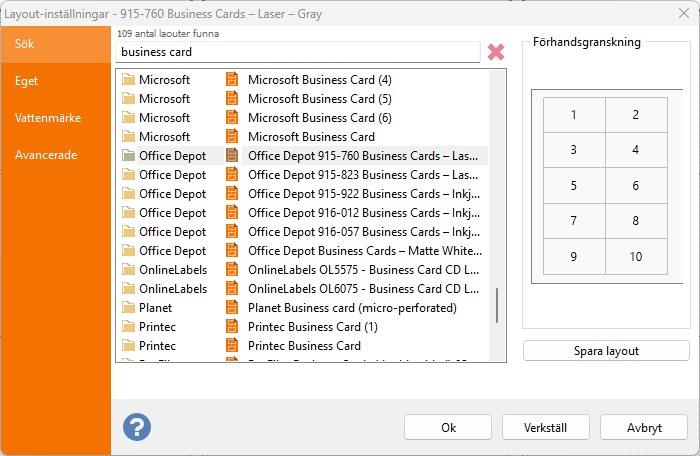
Task: Click layout icon beside Microsoft Business Card (6)
Action: (x=232, y=117)
